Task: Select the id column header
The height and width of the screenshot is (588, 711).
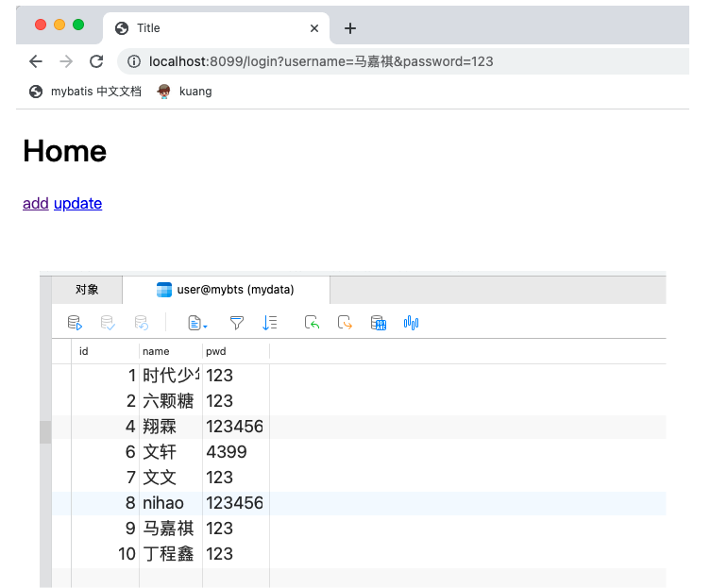Action: (105, 351)
